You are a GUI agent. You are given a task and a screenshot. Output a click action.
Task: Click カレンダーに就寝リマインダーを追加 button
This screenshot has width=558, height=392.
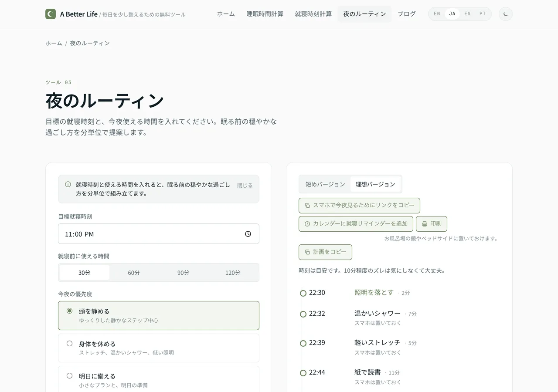(x=356, y=224)
